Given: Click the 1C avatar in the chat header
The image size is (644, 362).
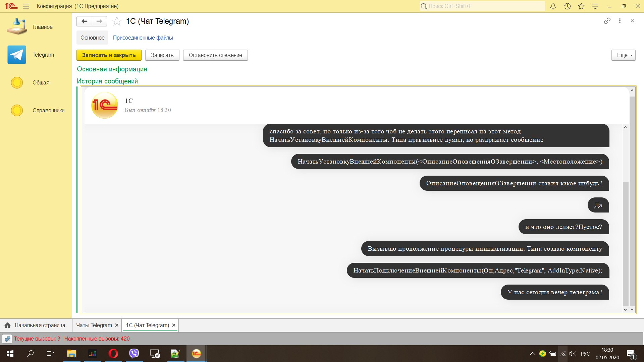Looking at the screenshot, I should coord(105,105).
